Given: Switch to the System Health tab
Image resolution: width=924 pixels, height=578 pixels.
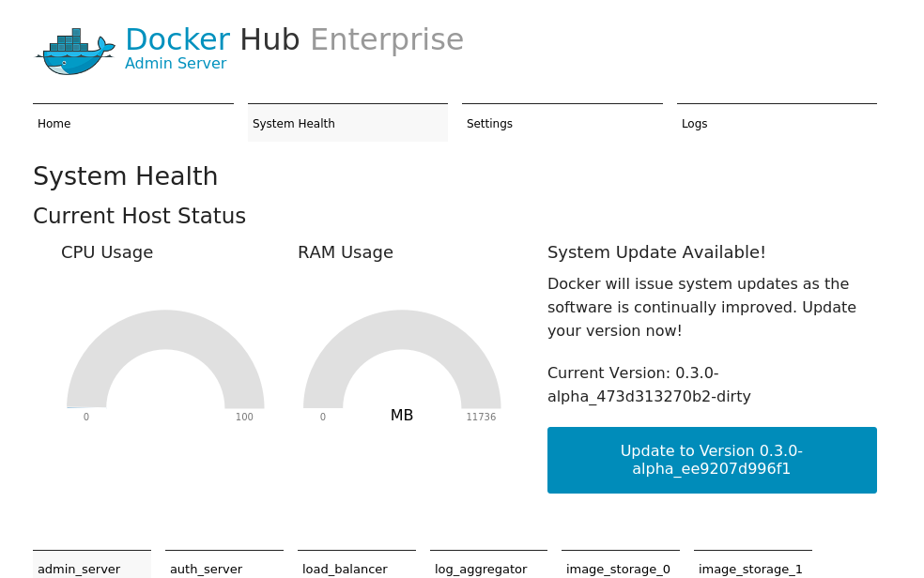Looking at the screenshot, I should [x=347, y=122].
